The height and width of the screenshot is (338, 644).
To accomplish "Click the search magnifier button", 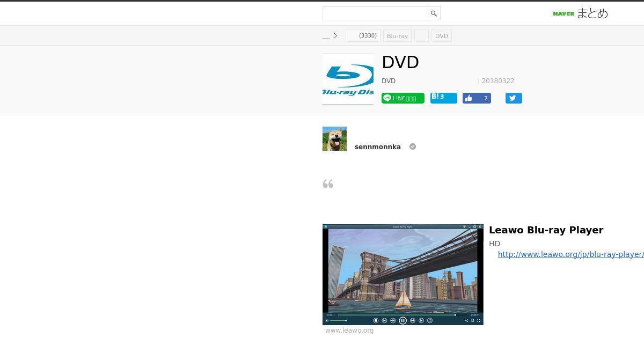I will pyautogui.click(x=434, y=13).
